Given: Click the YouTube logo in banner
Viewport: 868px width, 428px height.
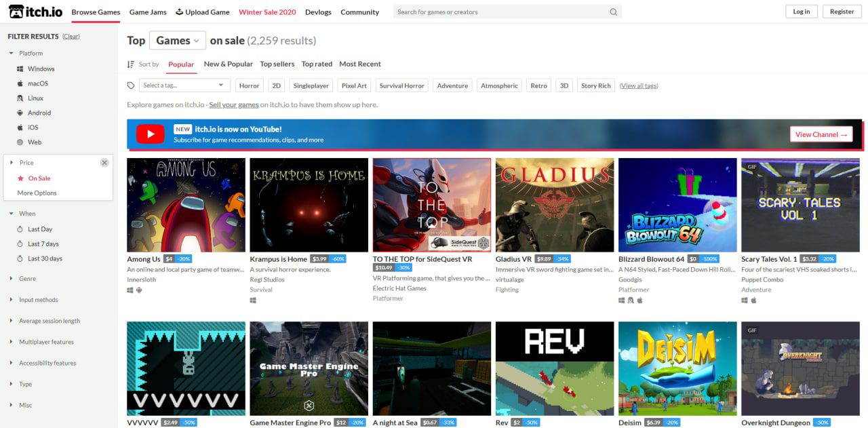Looking at the screenshot, I should pyautogui.click(x=150, y=134).
